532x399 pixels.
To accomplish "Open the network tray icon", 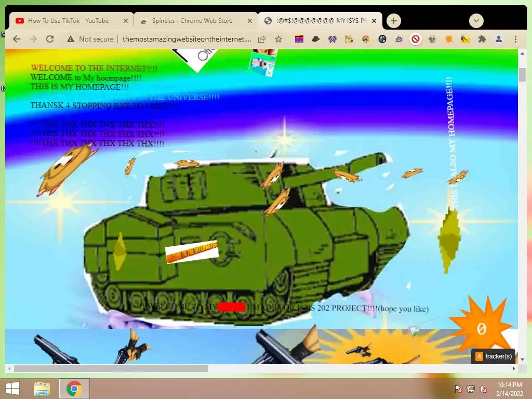I will [x=471, y=389].
